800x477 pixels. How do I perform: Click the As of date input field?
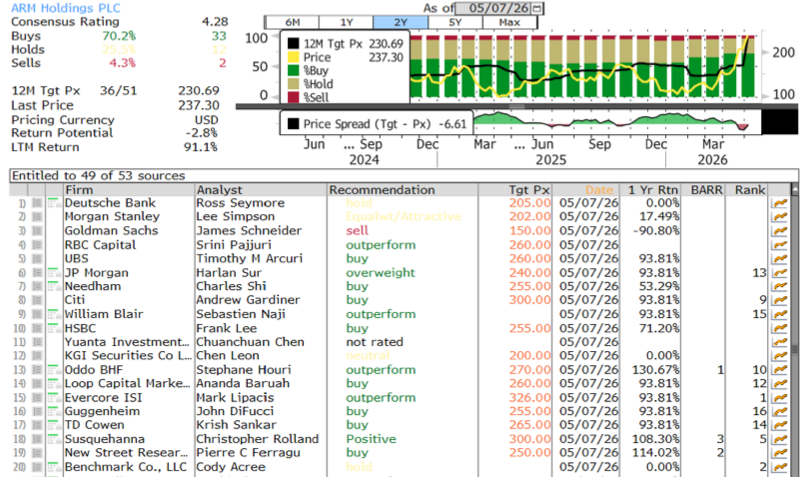tap(494, 8)
